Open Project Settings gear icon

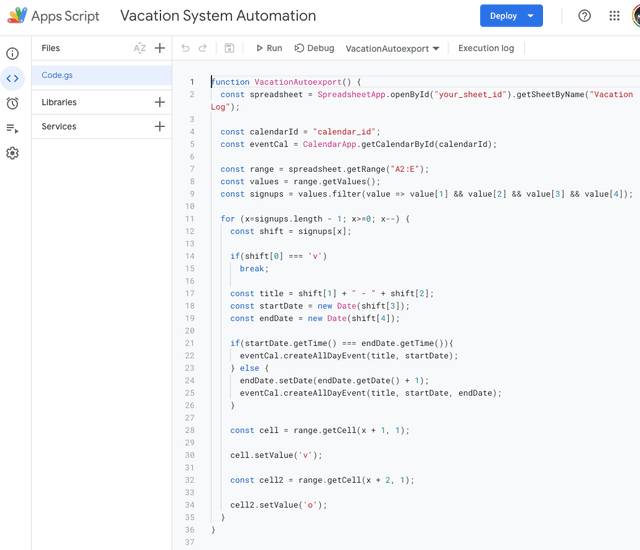pyautogui.click(x=12, y=153)
